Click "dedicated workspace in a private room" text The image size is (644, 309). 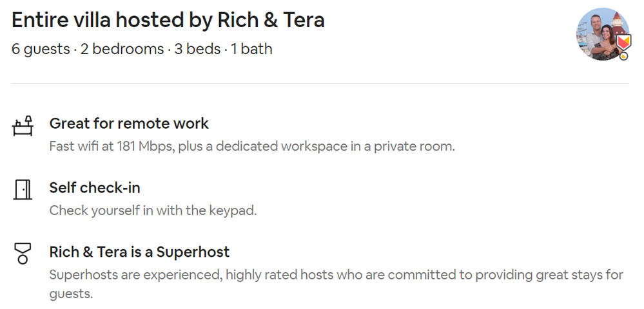click(335, 146)
